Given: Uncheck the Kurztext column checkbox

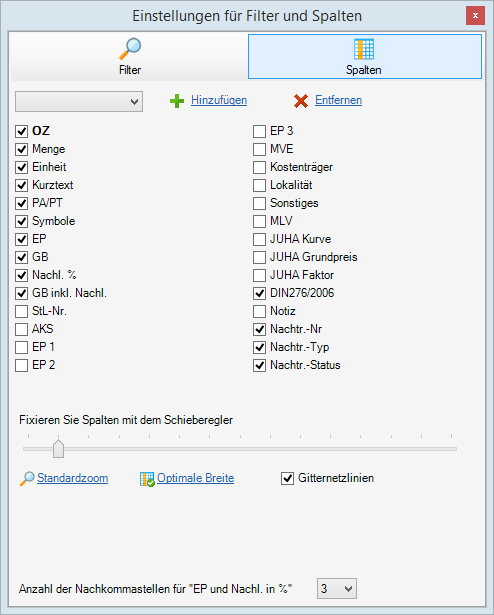Looking at the screenshot, I should coord(22,185).
